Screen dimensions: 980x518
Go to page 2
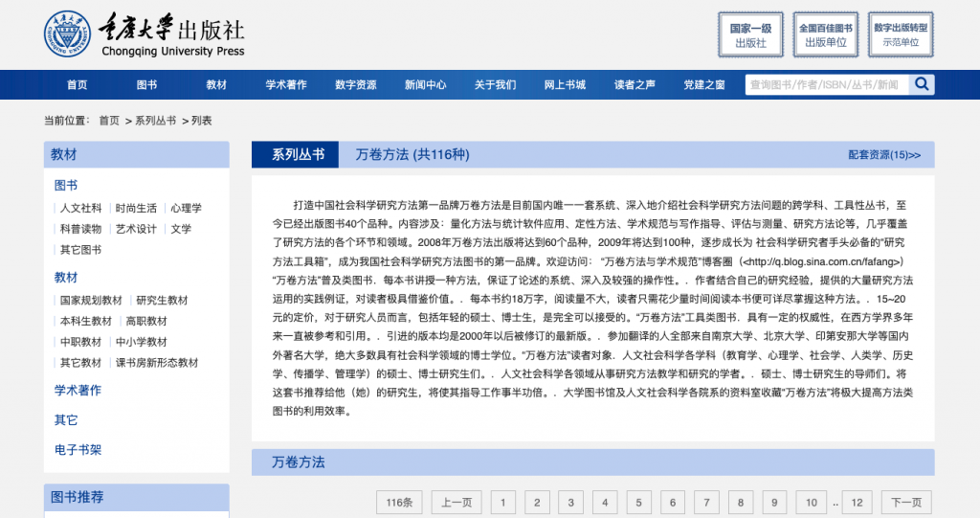[537, 503]
